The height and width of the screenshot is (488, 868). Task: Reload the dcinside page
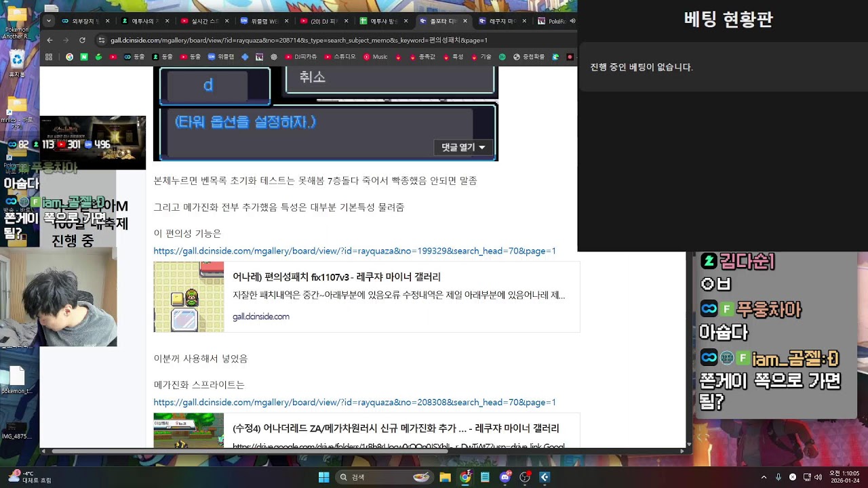point(82,40)
